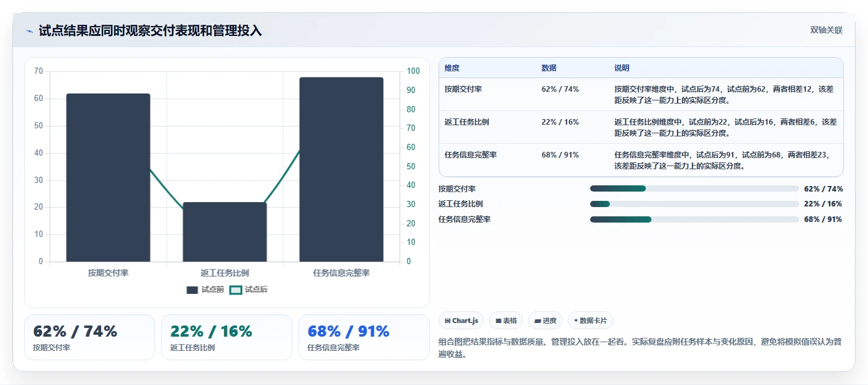This screenshot has width=868, height=385.
Task: Select the 任务信息完整率 table row name
Action: (471, 155)
